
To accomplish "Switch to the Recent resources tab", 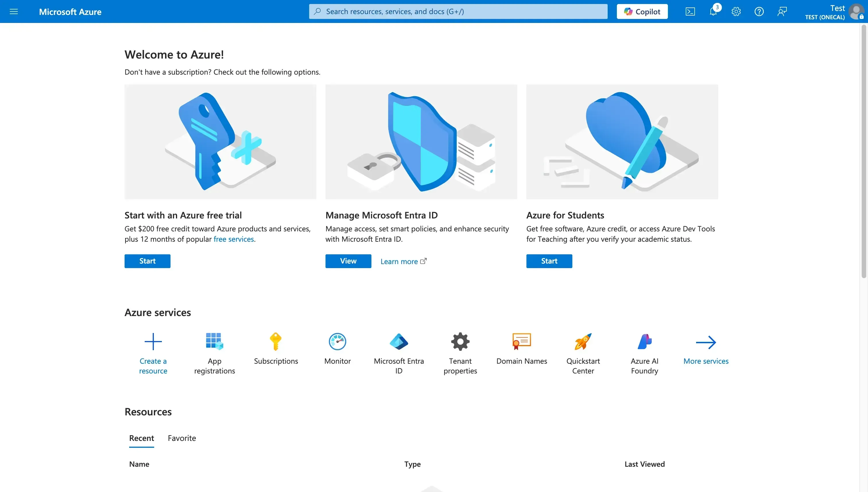I will coord(141,438).
